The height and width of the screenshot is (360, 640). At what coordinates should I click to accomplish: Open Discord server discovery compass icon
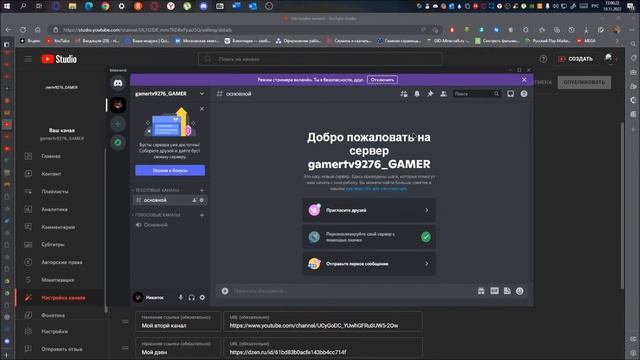tap(118, 142)
